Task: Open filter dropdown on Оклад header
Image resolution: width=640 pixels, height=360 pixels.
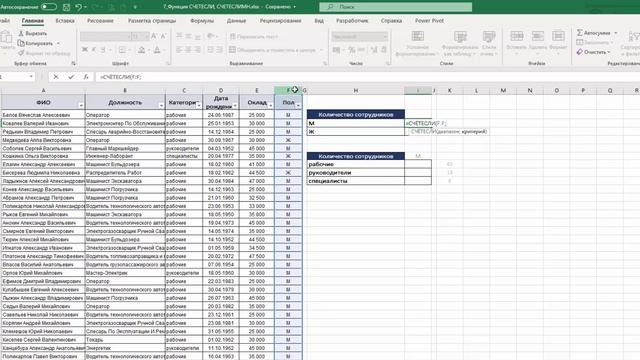Action: pyautogui.click(x=271, y=106)
